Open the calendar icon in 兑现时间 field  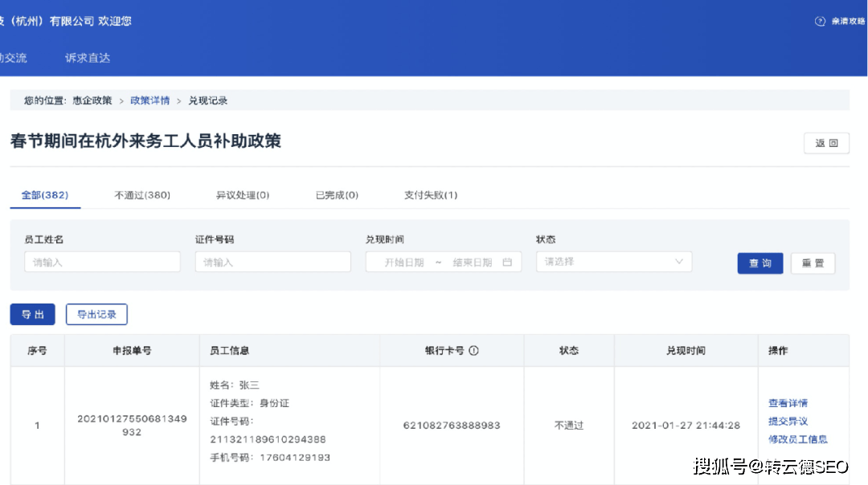point(507,262)
